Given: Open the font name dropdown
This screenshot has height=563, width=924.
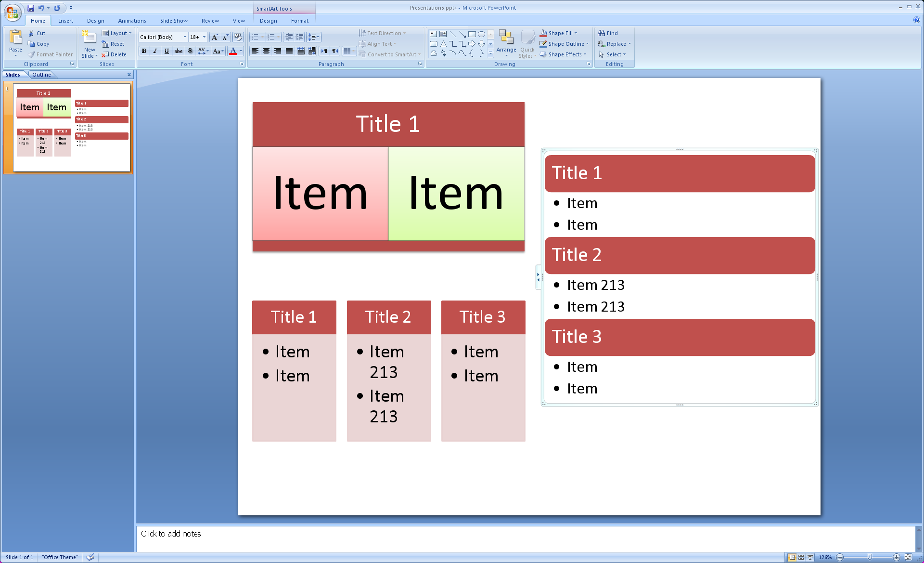Looking at the screenshot, I should coord(185,37).
